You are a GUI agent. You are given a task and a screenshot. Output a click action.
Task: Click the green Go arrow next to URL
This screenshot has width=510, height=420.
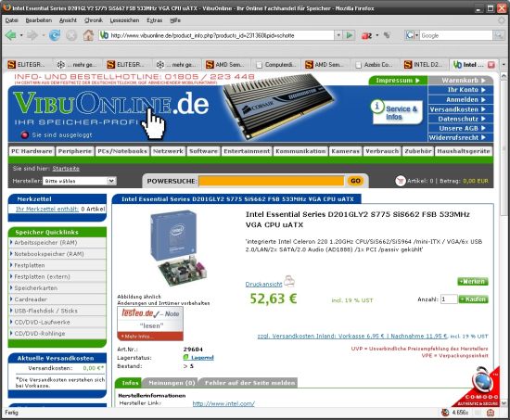pos(350,35)
